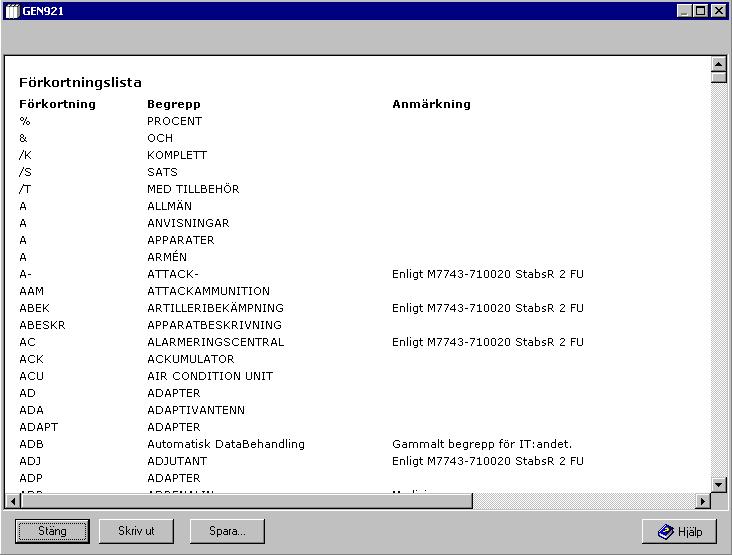Select the ALLMÄN entry
The height and width of the screenshot is (555, 732).
click(169, 206)
